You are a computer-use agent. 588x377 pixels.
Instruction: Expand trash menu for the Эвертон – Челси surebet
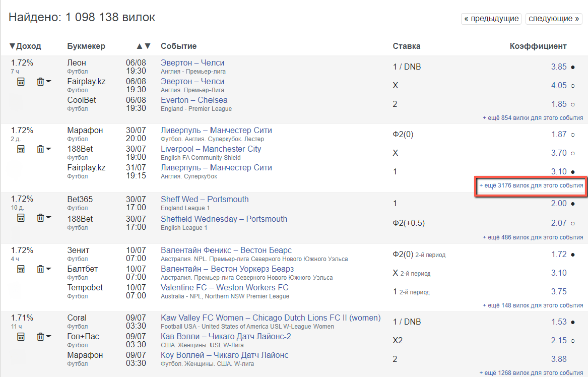pyautogui.click(x=43, y=82)
